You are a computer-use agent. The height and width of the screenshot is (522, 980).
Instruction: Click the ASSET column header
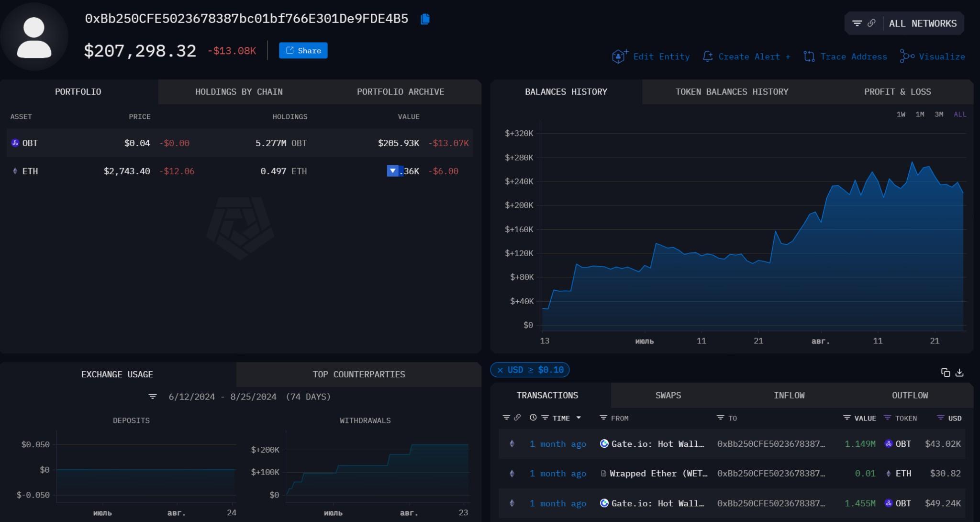(21, 116)
